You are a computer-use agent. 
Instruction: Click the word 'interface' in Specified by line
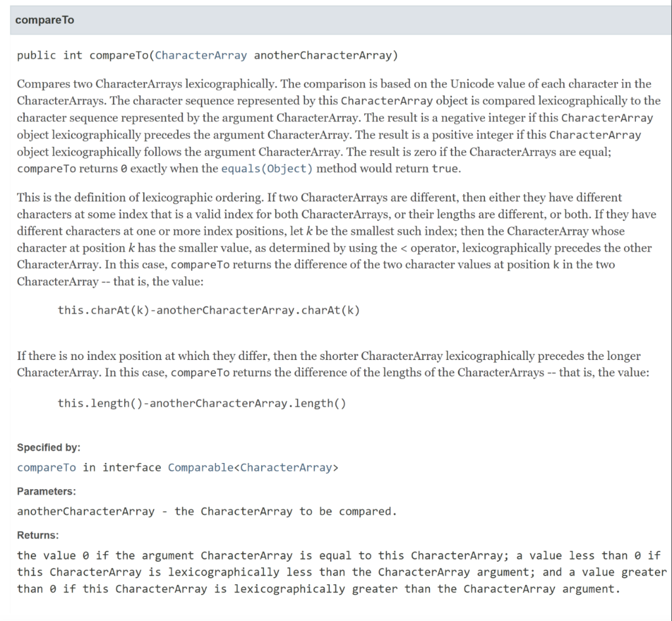pyautogui.click(x=131, y=468)
